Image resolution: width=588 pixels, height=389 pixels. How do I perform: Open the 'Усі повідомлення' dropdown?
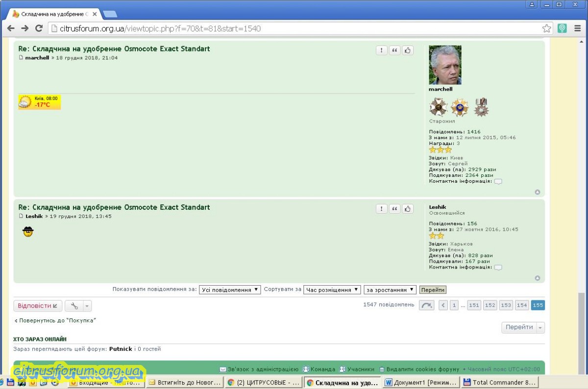click(x=230, y=290)
